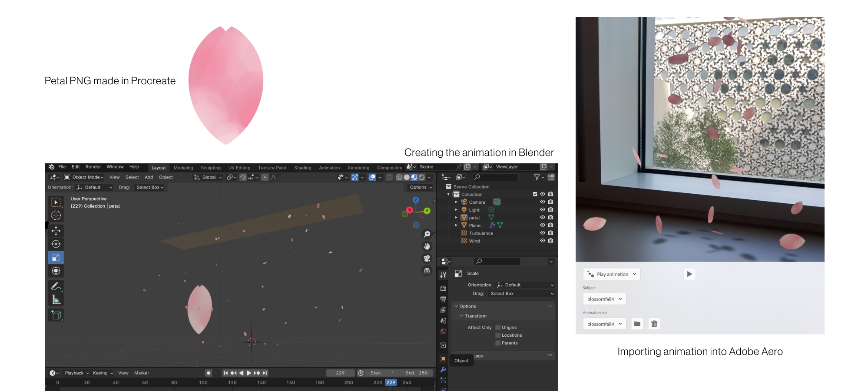868x391 pixels.
Task: Choose the Add Cube tool
Action: point(56,315)
